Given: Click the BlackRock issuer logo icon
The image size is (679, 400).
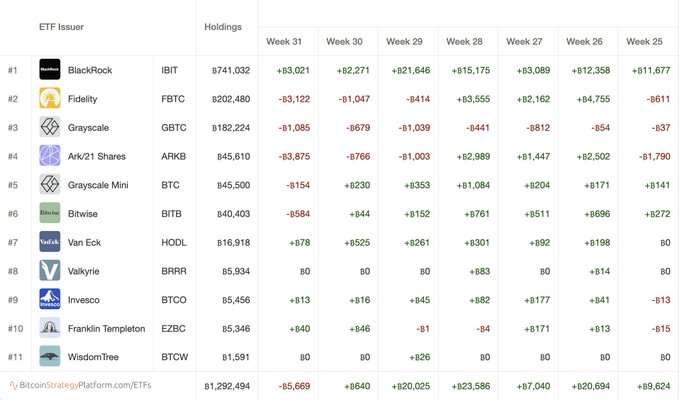Looking at the screenshot, I should [50, 70].
